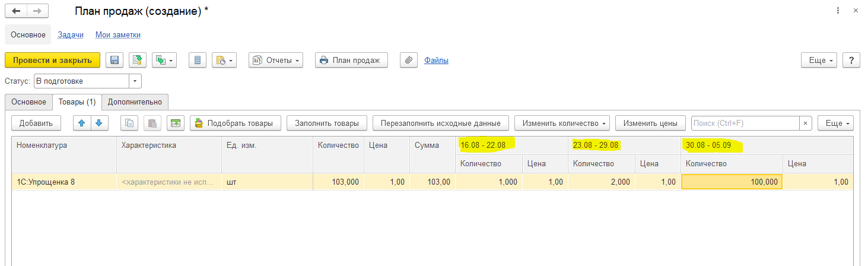The image size is (868, 266).
Task: Click the Заполнить товары button
Action: [x=327, y=123]
